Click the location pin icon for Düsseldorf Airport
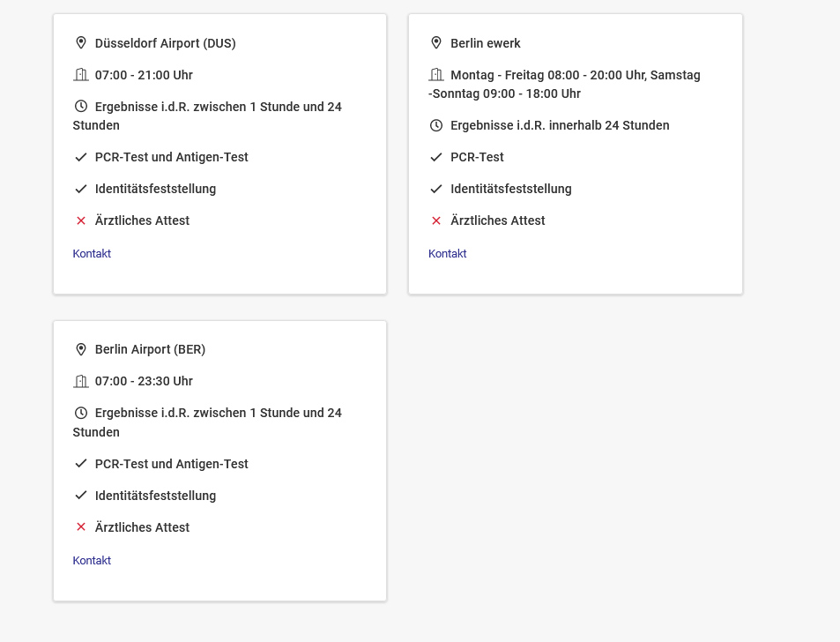This screenshot has height=642, width=840. 81,42
